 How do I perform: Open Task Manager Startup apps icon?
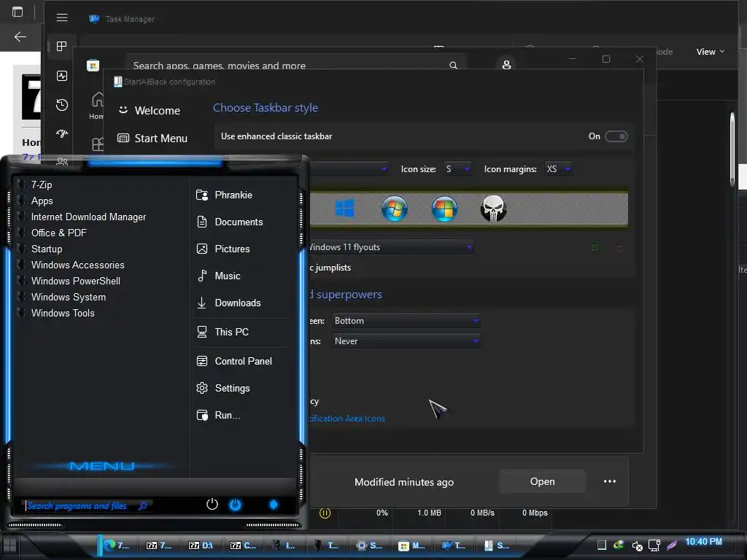click(x=62, y=134)
